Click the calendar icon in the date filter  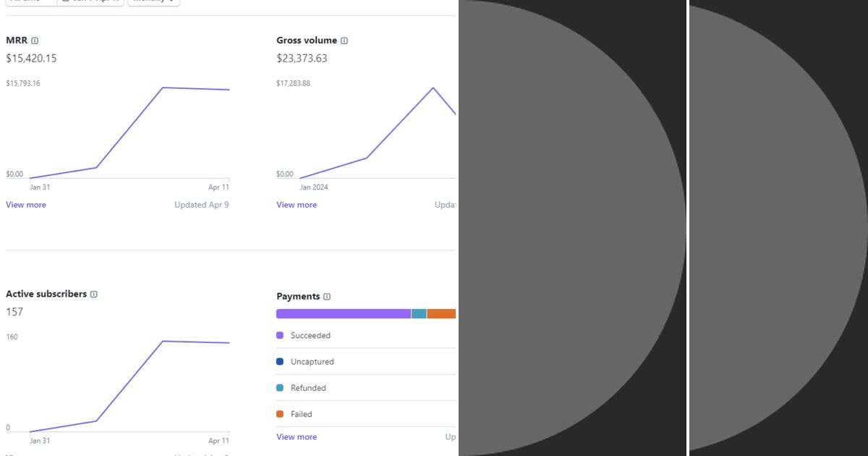click(x=67, y=1)
